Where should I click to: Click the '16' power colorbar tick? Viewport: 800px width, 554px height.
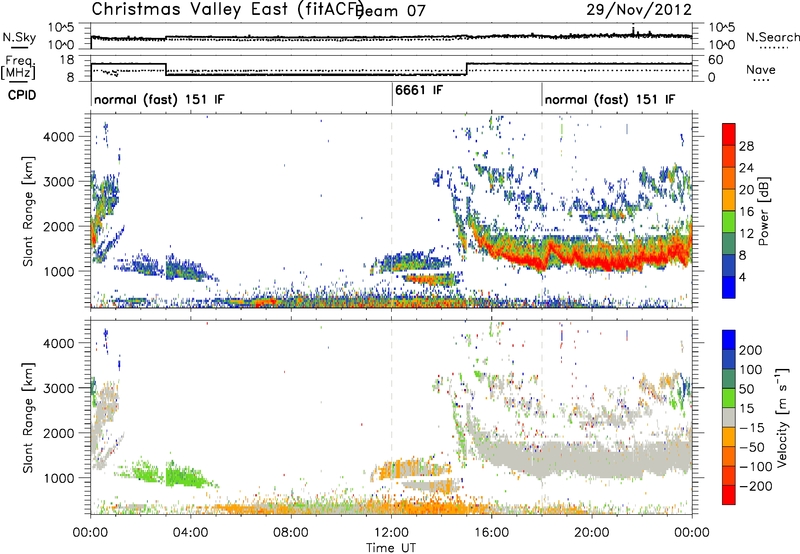click(746, 212)
